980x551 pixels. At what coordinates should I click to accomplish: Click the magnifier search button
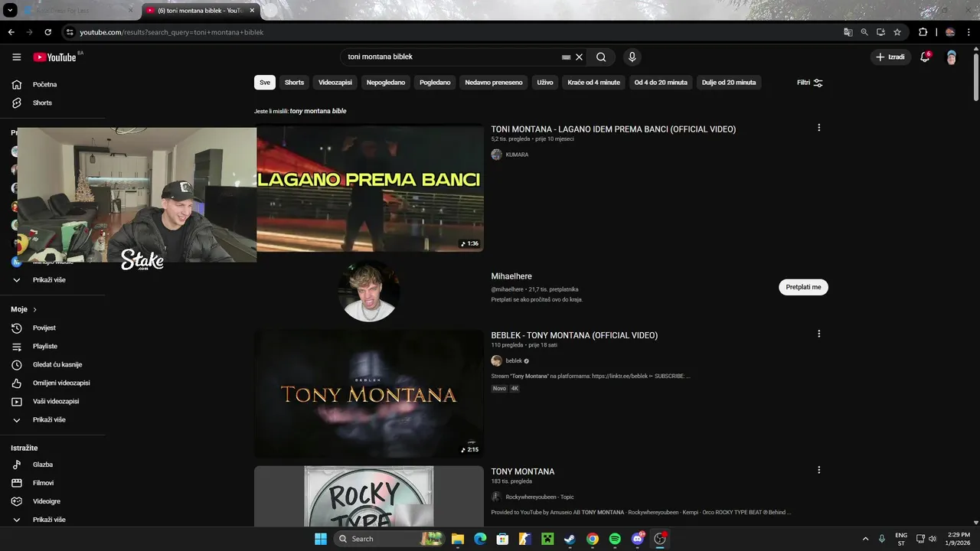[601, 57]
